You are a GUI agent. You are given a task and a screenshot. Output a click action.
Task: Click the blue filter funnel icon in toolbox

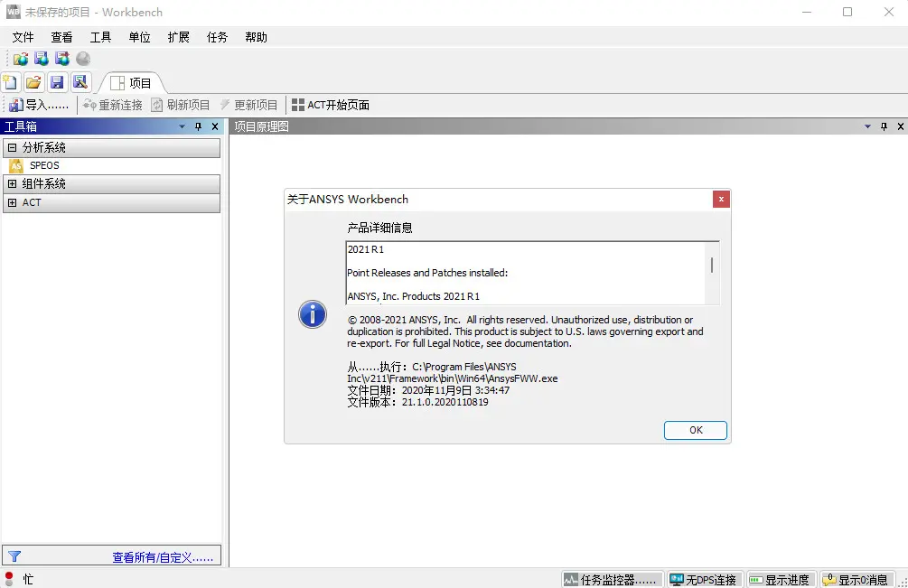coord(15,556)
